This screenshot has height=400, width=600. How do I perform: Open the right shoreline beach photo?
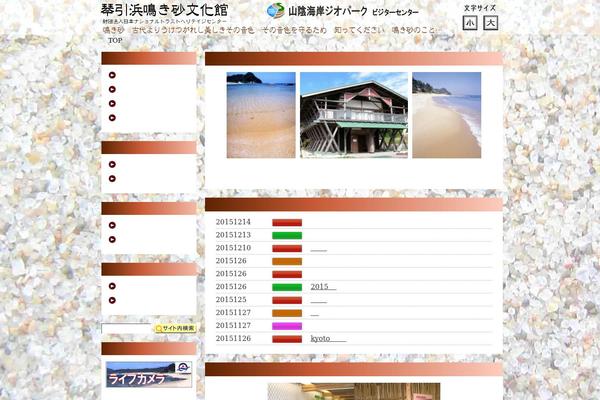click(x=447, y=115)
